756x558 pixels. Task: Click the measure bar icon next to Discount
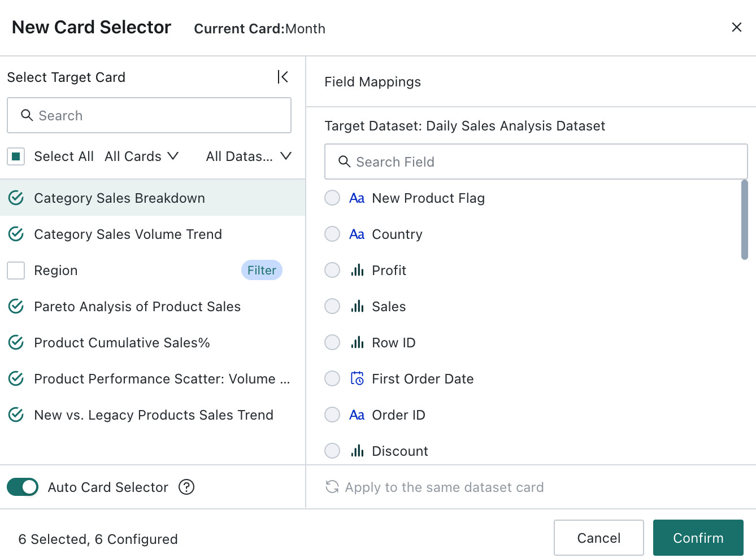coord(357,451)
